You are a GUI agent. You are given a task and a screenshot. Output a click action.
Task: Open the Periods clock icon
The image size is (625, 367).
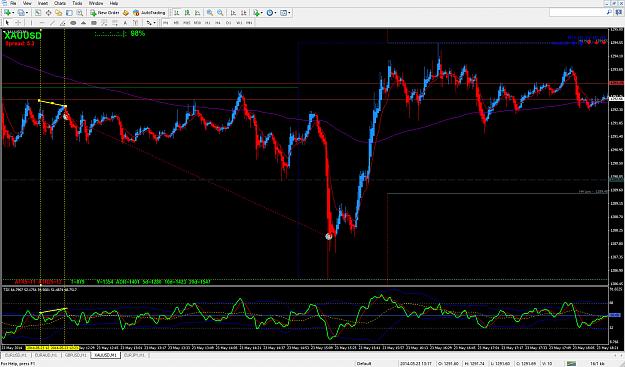point(270,13)
